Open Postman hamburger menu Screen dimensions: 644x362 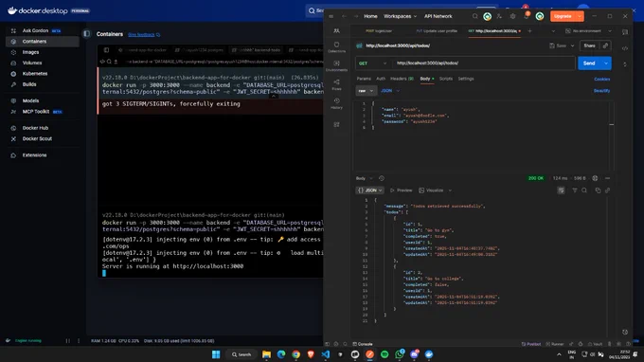tap(331, 16)
